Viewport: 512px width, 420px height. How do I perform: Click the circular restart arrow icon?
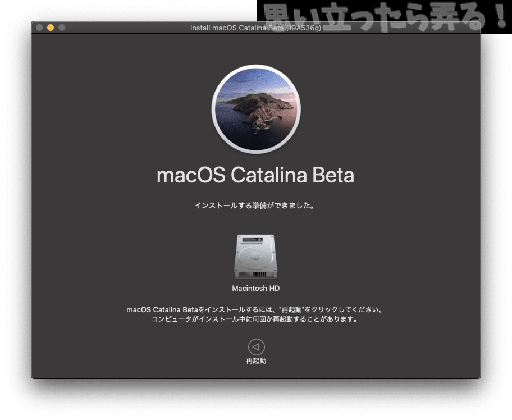click(257, 347)
